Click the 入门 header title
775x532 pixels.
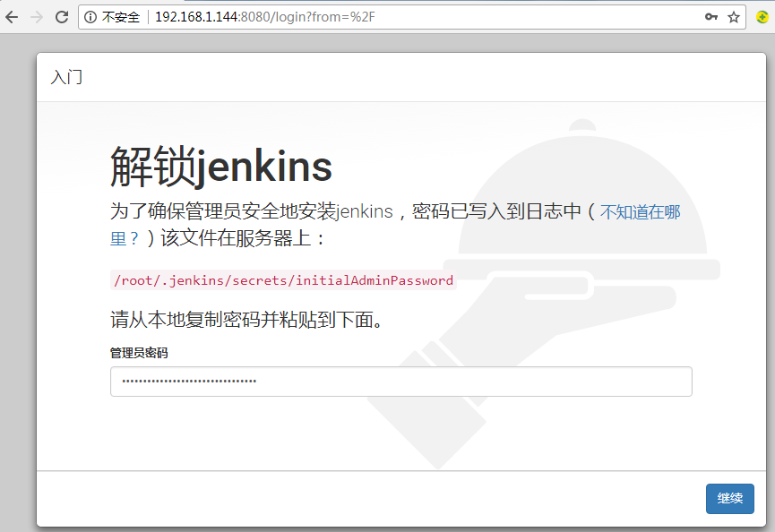66,77
